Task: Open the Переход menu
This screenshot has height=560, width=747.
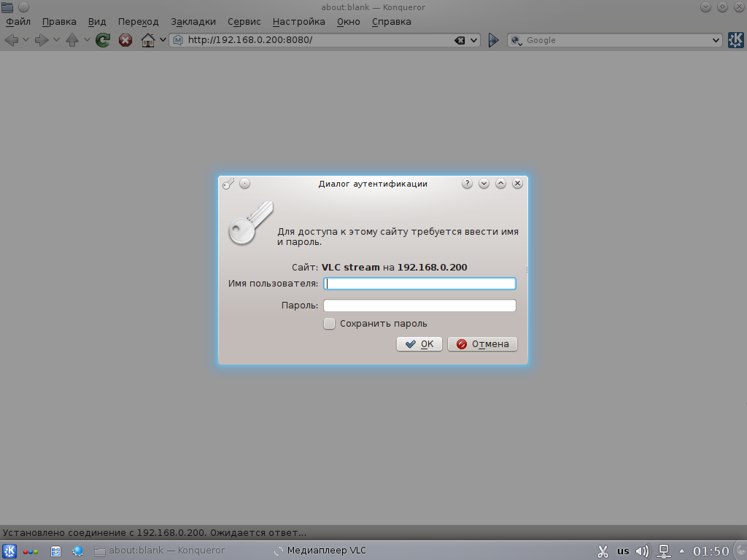Action: coord(138,21)
